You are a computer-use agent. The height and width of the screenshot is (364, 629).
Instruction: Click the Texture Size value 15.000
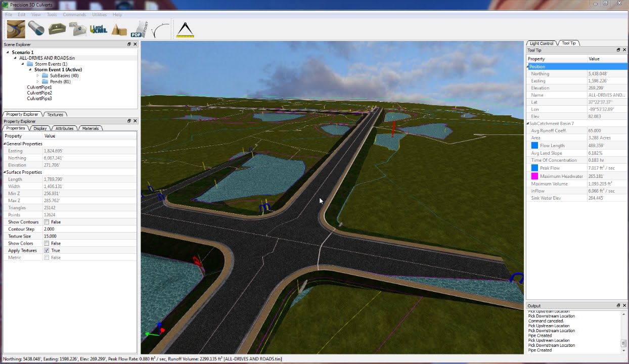tap(50, 236)
